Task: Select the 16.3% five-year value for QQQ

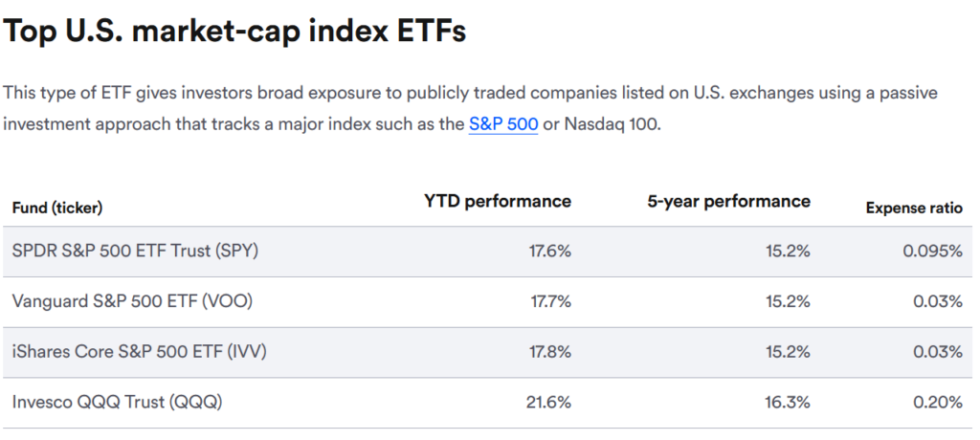Action: tap(788, 403)
